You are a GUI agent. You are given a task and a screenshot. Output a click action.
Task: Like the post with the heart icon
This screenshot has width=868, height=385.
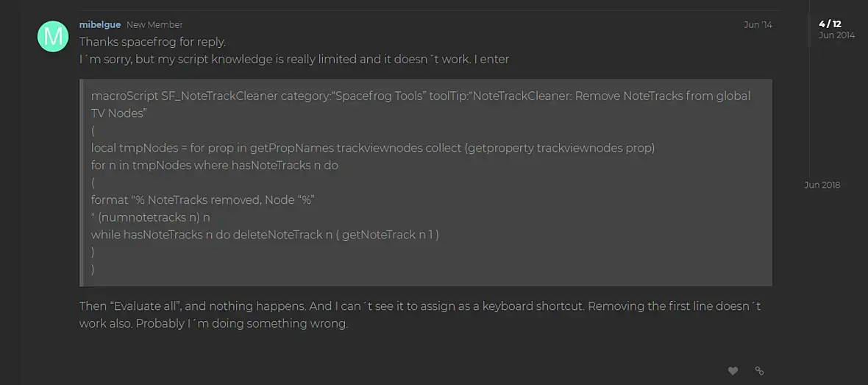point(733,370)
